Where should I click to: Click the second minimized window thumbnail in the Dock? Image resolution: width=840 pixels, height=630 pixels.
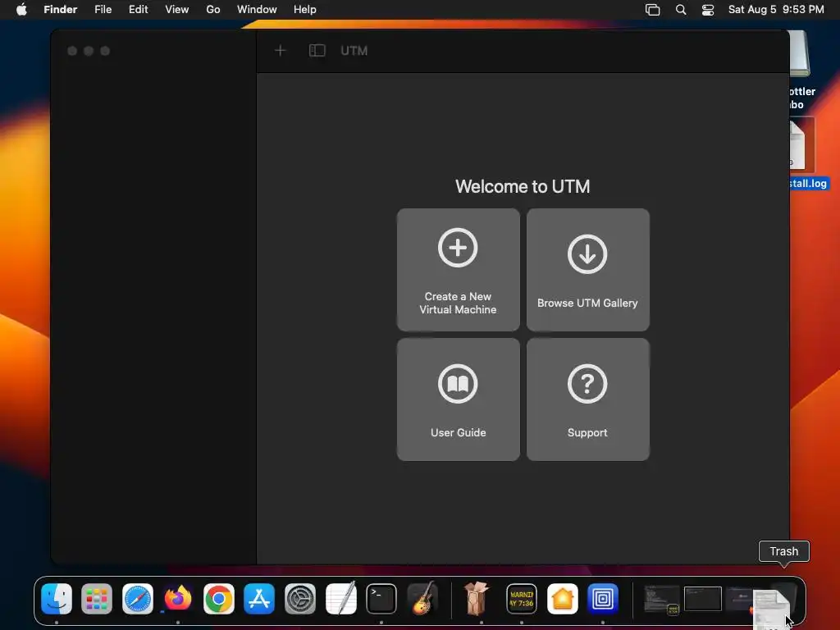click(x=702, y=599)
